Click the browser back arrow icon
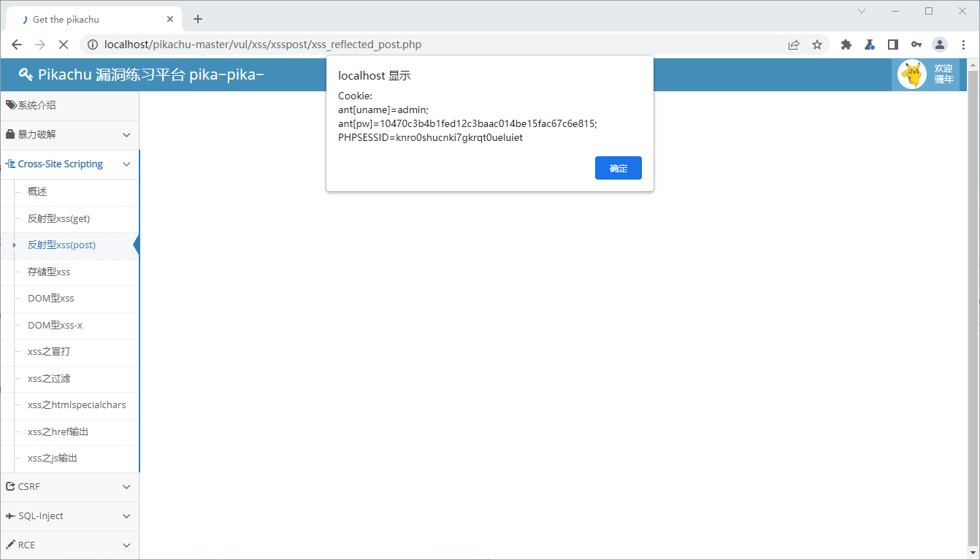This screenshot has width=980, height=560. (17, 45)
